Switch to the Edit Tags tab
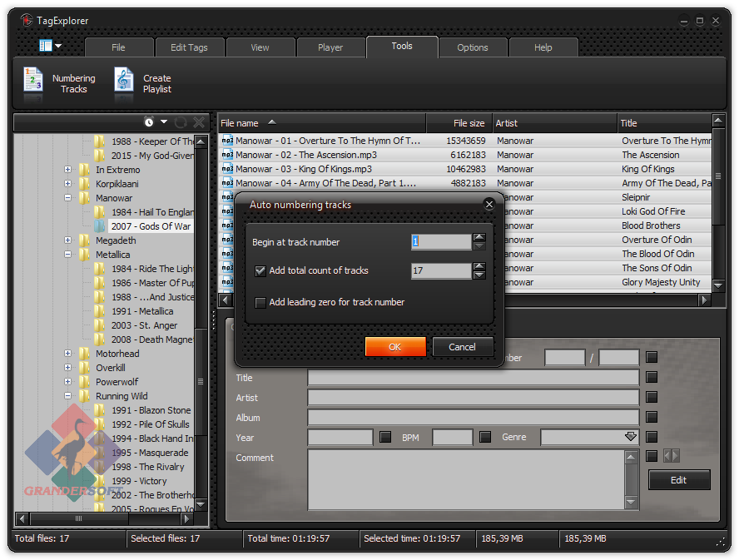Screen dimensions: 739x560 189,47
